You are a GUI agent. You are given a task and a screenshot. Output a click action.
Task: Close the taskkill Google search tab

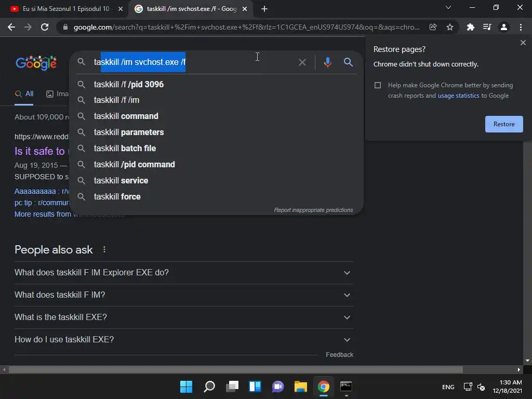[245, 9]
